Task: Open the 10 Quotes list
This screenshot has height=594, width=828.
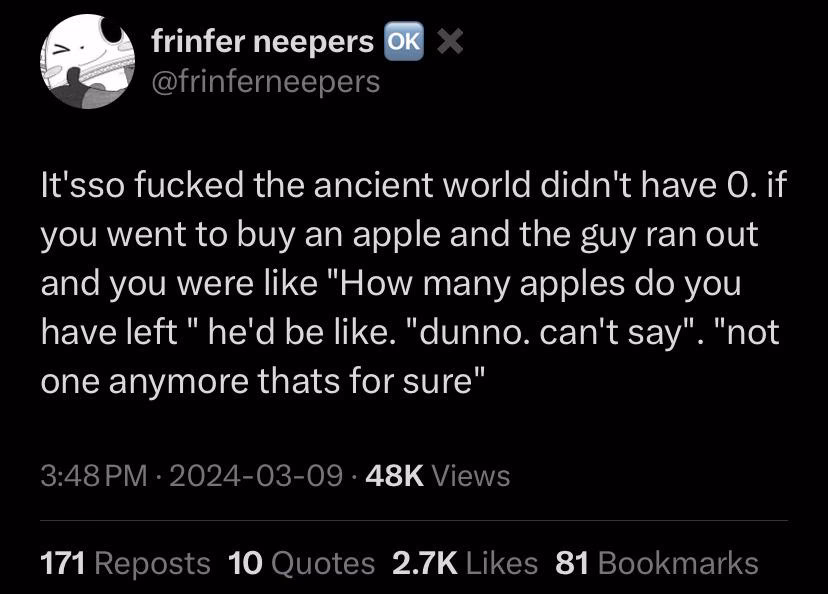Action: (x=302, y=563)
